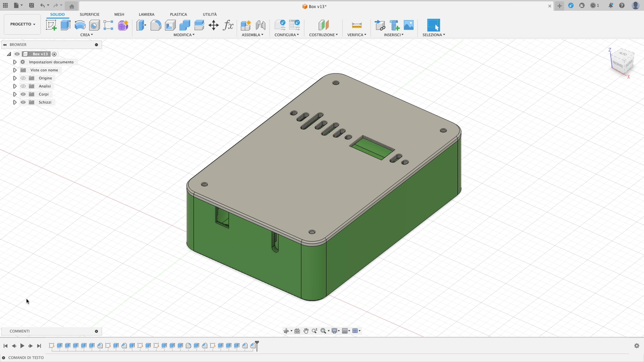Select the Crea schizzo tool

[x=51, y=25]
